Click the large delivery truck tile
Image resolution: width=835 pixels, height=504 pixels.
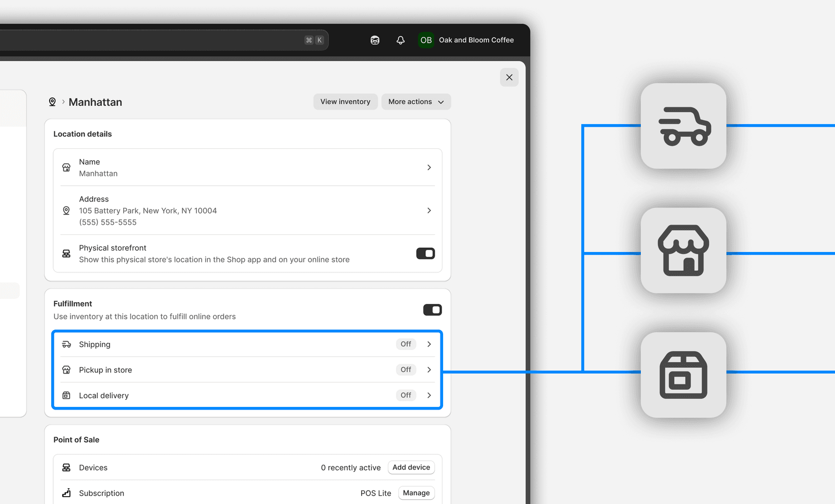(x=684, y=126)
